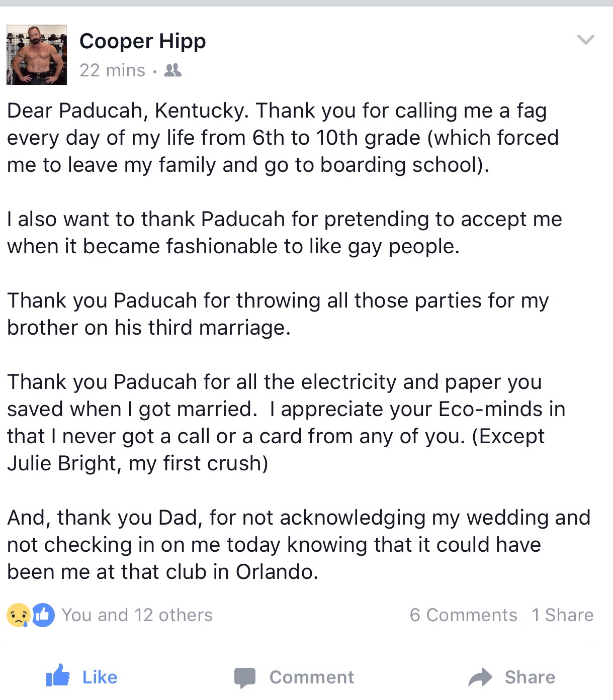Click the Share arrow icon
Viewport: 613px width, 700px height.
coord(480,677)
